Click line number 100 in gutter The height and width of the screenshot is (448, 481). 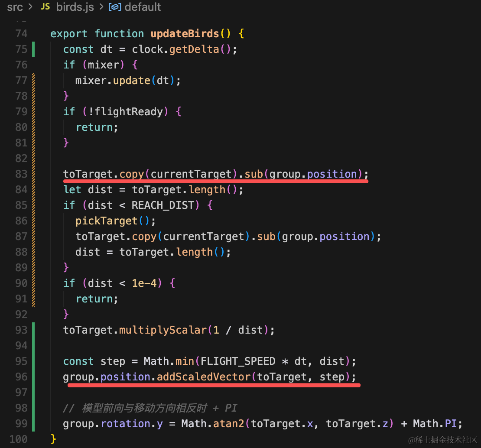tap(18, 439)
